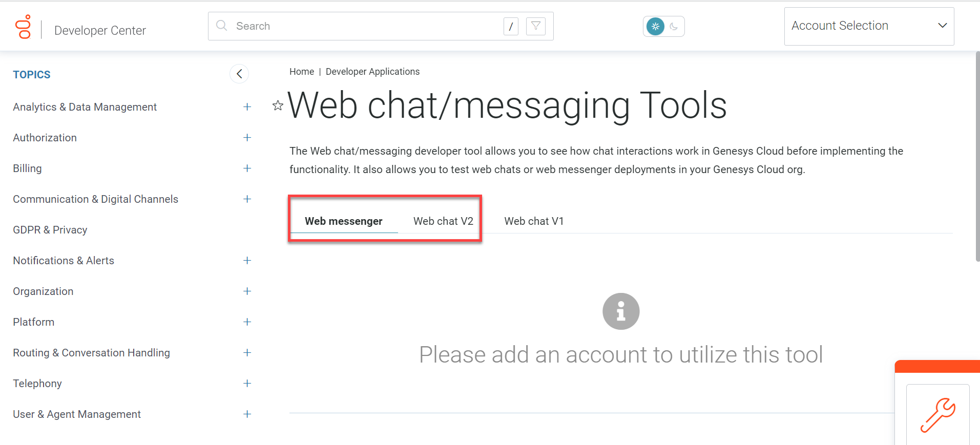Click the slash shortcut key icon
This screenshot has width=980, height=445.
(x=511, y=26)
